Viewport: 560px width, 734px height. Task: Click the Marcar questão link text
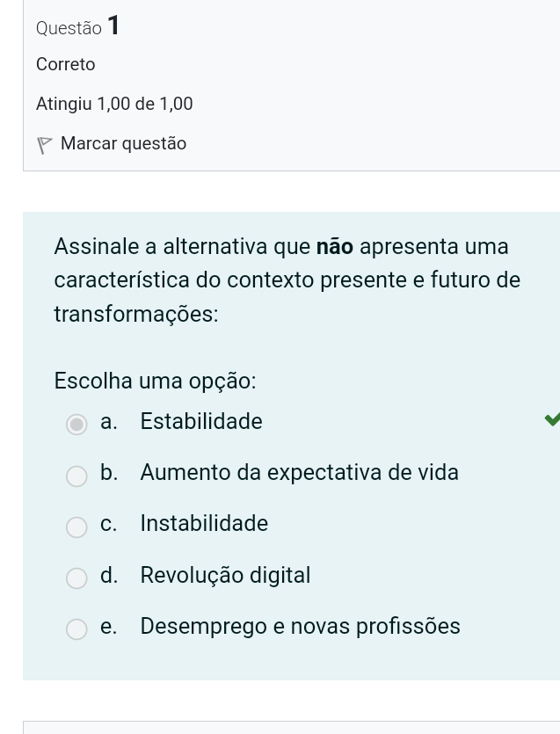point(123,143)
